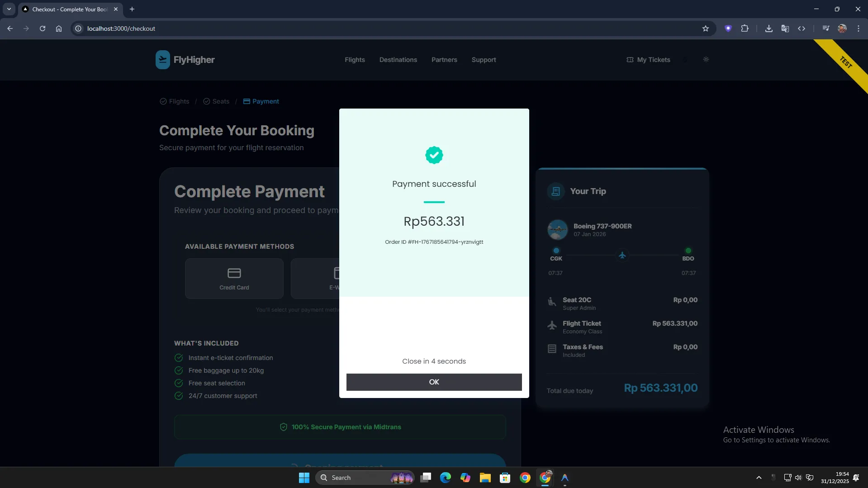Screen dimensions: 868x488
Task: Select the Credit Card payment method
Action: [234, 279]
